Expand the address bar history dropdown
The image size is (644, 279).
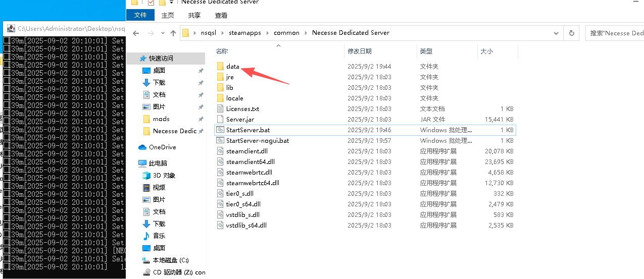point(556,33)
